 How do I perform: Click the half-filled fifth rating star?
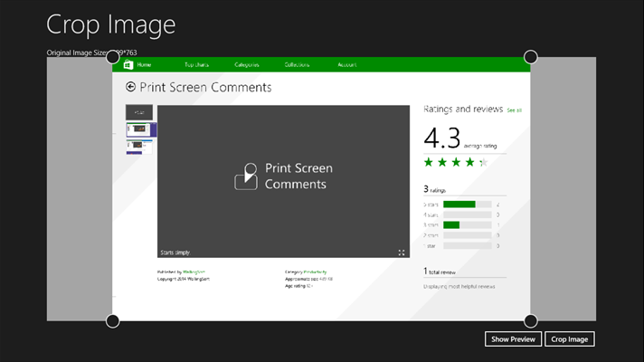point(484,162)
